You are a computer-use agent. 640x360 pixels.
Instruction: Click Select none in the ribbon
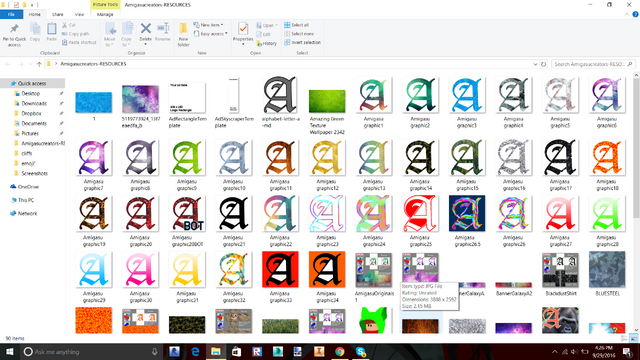pyautogui.click(x=299, y=34)
